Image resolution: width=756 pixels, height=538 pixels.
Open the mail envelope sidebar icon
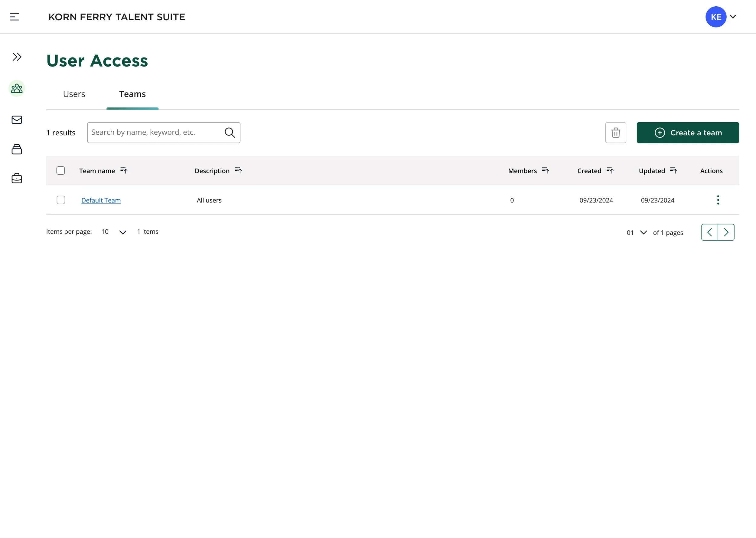click(x=17, y=120)
